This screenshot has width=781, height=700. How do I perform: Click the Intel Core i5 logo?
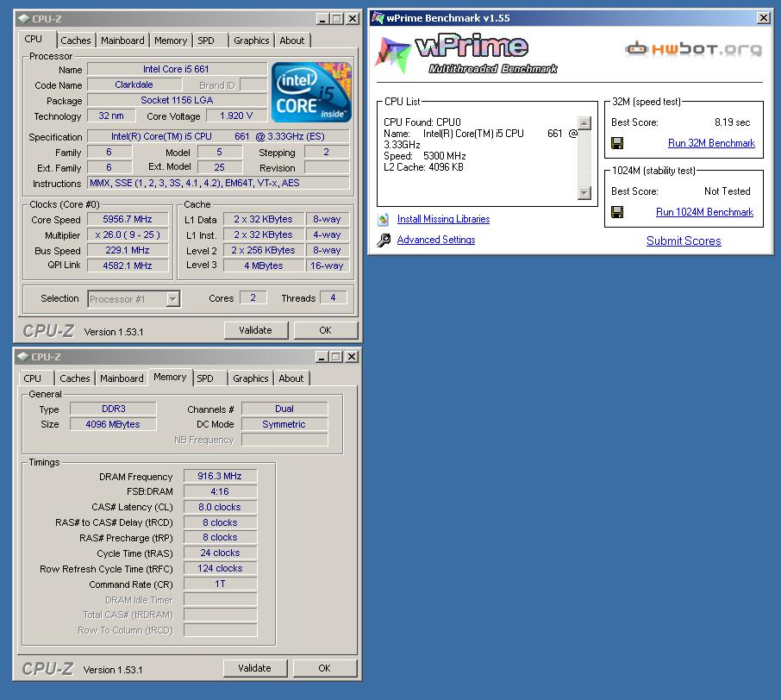(311, 92)
